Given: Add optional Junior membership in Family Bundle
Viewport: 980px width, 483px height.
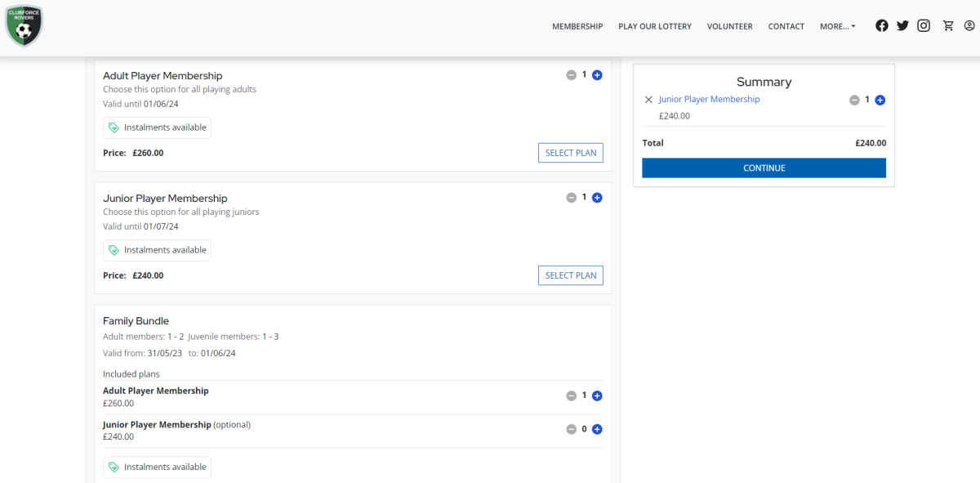Looking at the screenshot, I should tap(597, 429).
